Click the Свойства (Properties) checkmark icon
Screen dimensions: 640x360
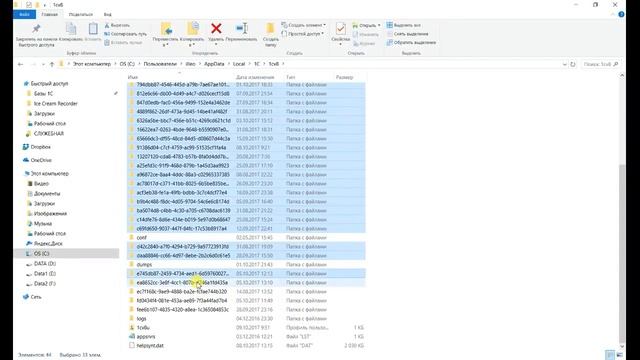click(340, 29)
